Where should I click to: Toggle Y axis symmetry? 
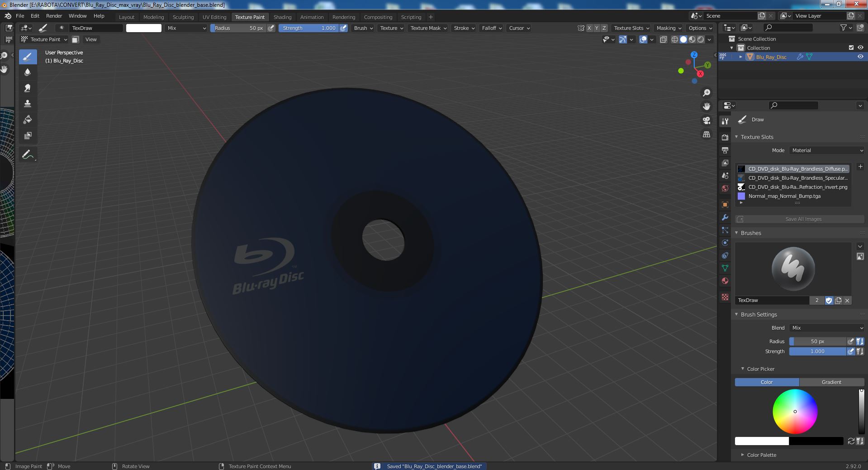[x=597, y=28]
